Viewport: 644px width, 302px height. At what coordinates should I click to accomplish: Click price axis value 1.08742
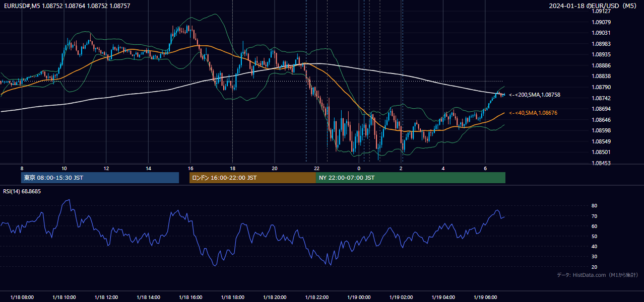(601, 98)
